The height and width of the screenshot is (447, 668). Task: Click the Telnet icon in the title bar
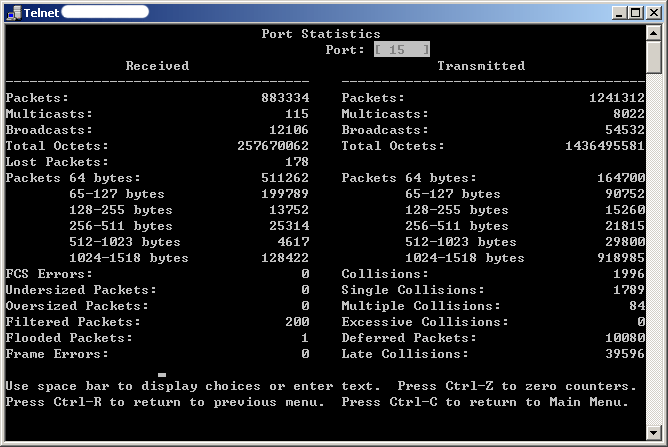pos(12,12)
